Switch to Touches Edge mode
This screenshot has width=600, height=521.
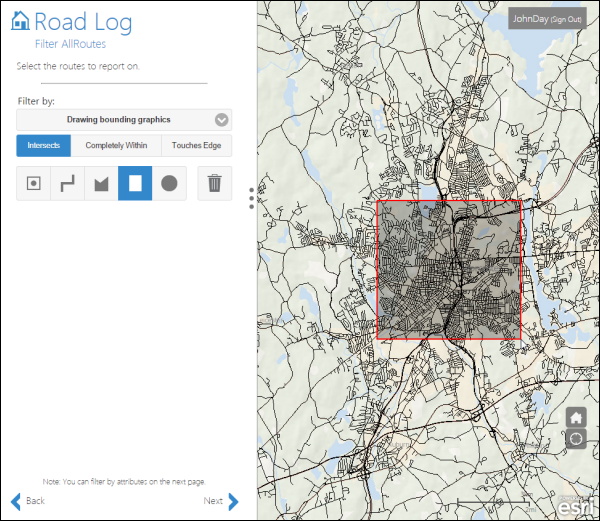[x=196, y=146]
